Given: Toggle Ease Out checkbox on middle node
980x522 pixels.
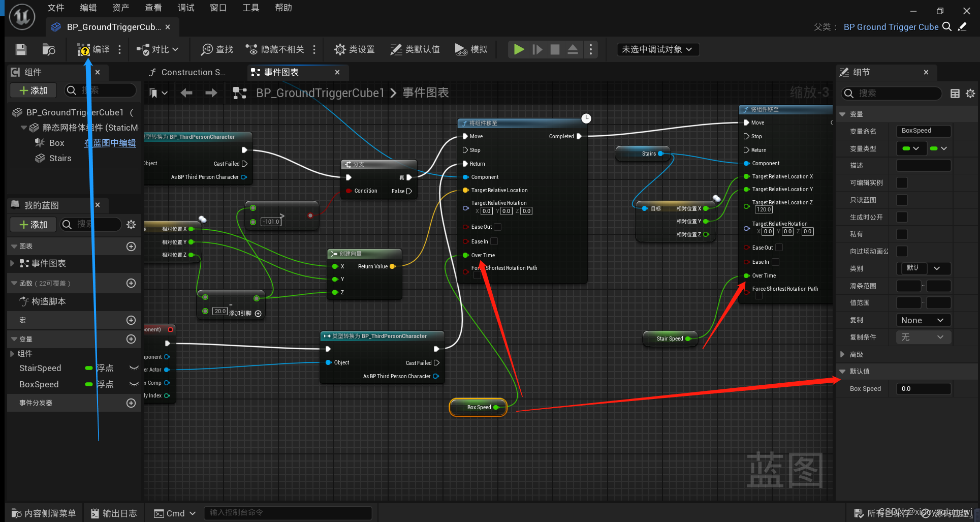Looking at the screenshot, I should [x=498, y=227].
